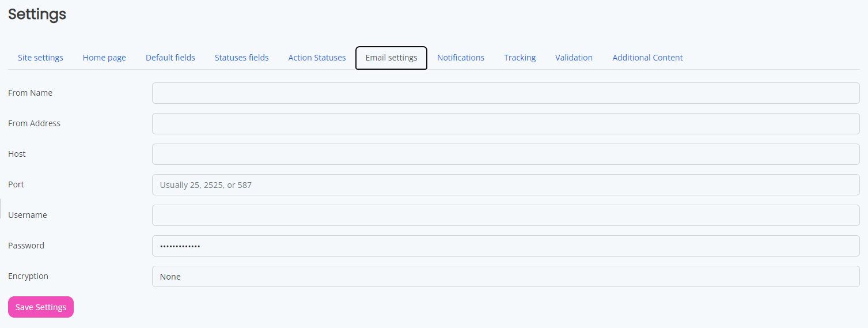Click the From Name label

click(x=31, y=93)
